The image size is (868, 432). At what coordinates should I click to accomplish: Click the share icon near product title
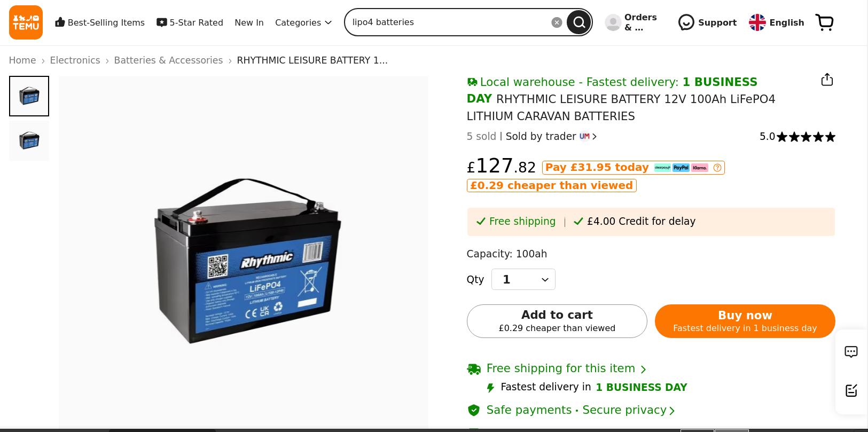click(x=827, y=80)
